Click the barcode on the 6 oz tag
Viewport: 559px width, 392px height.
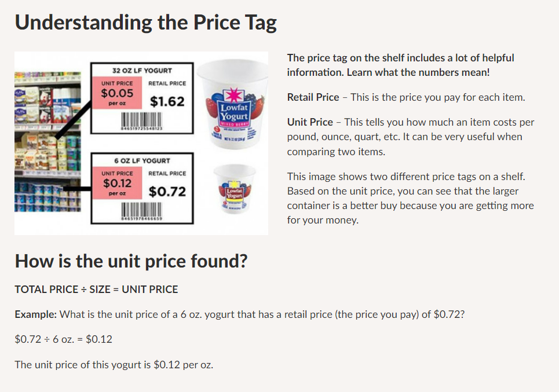pos(141,211)
